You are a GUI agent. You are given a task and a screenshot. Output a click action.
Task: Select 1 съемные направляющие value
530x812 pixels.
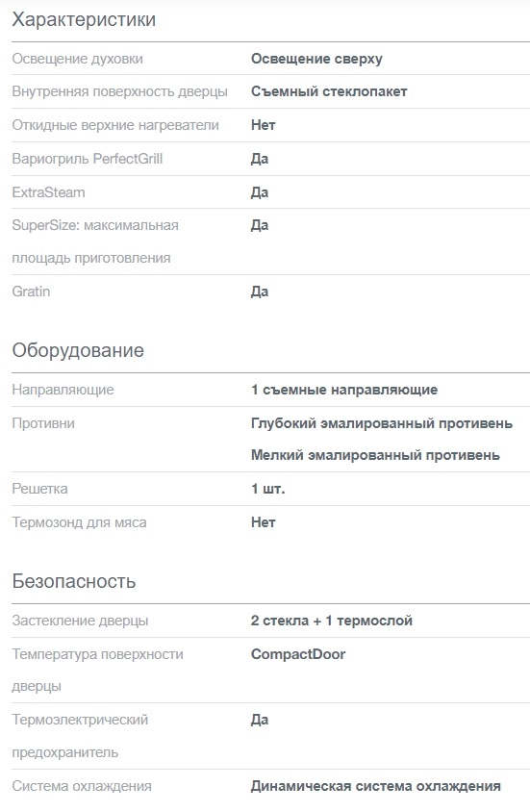click(x=344, y=390)
